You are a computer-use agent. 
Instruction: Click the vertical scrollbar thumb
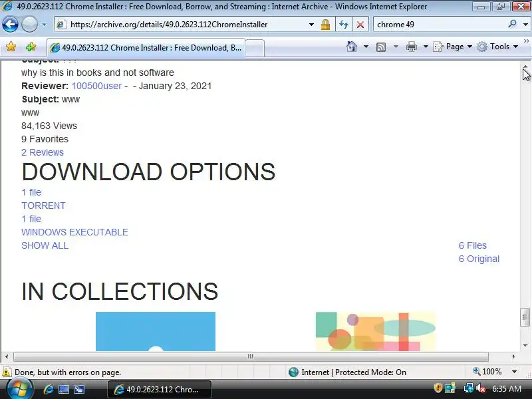[x=525, y=317]
